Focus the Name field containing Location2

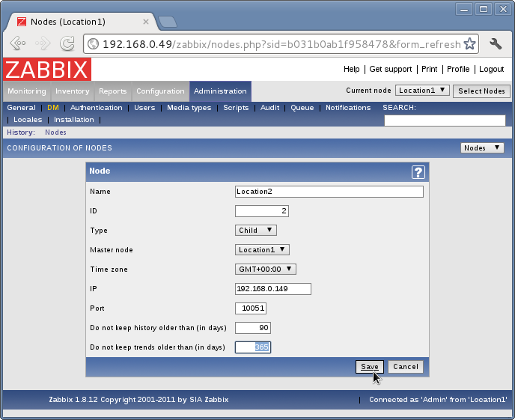(329, 192)
